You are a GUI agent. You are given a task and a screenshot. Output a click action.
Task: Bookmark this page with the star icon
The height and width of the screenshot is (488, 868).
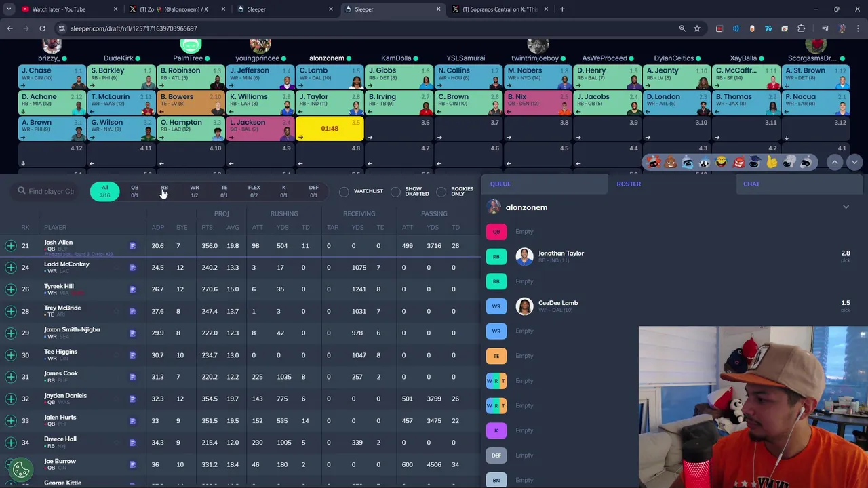[x=697, y=28]
